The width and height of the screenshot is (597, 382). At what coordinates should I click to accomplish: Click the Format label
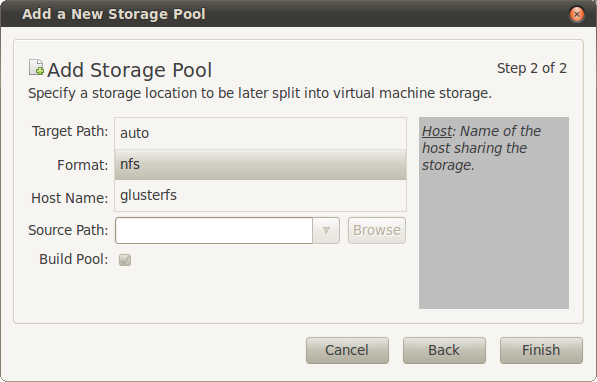(83, 165)
